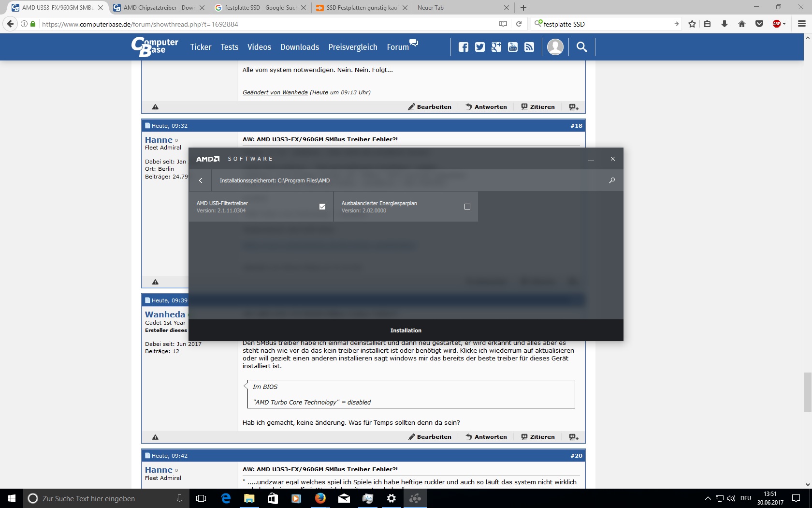This screenshot has height=508, width=812.
Task: Open the Ticker menu
Action: 201,47
